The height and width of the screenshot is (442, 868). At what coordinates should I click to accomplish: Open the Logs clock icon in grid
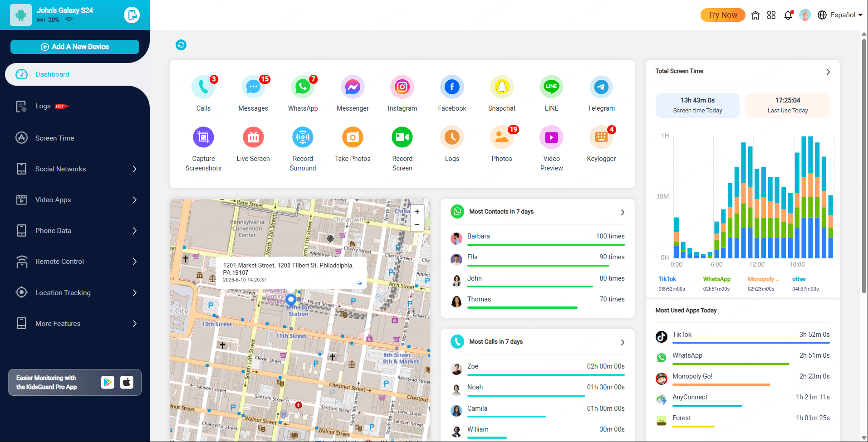pyautogui.click(x=452, y=137)
